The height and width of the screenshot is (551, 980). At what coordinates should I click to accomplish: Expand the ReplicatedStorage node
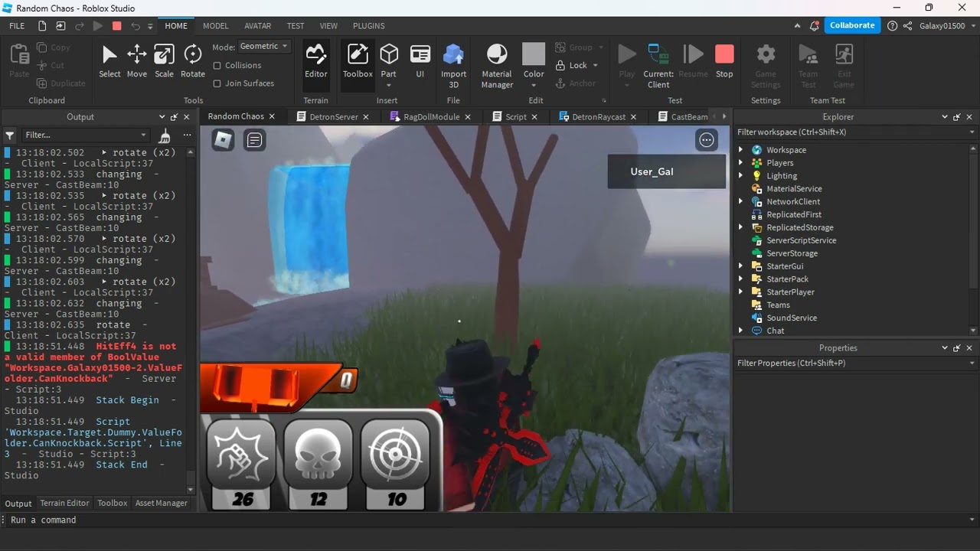click(740, 227)
